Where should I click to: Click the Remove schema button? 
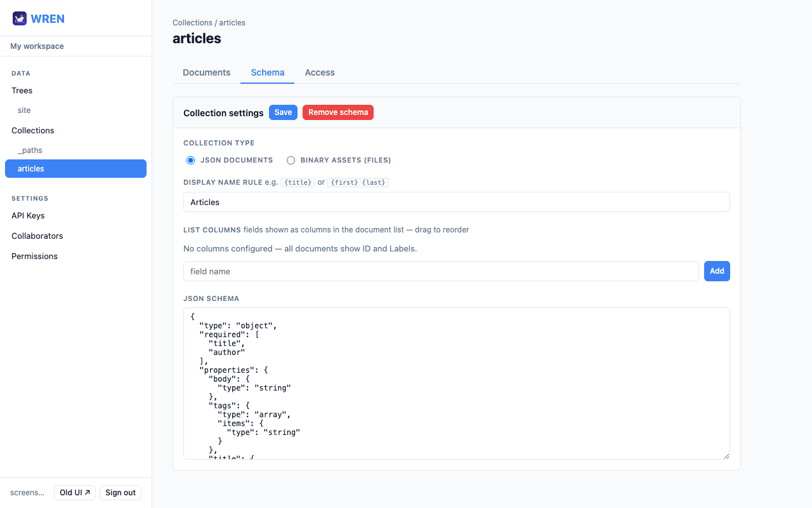coord(337,112)
